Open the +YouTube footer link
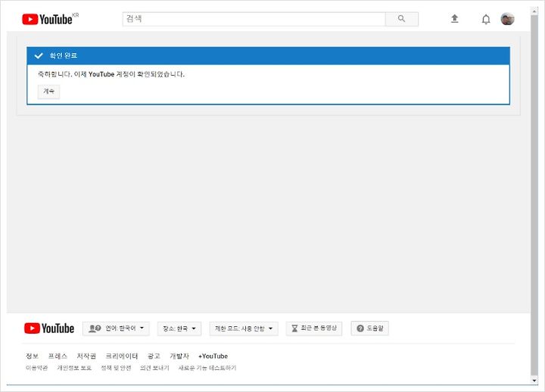545x392 pixels. coord(213,356)
